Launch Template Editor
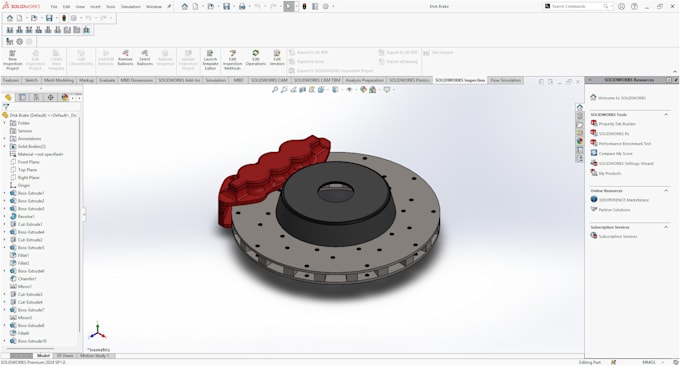 pos(210,60)
